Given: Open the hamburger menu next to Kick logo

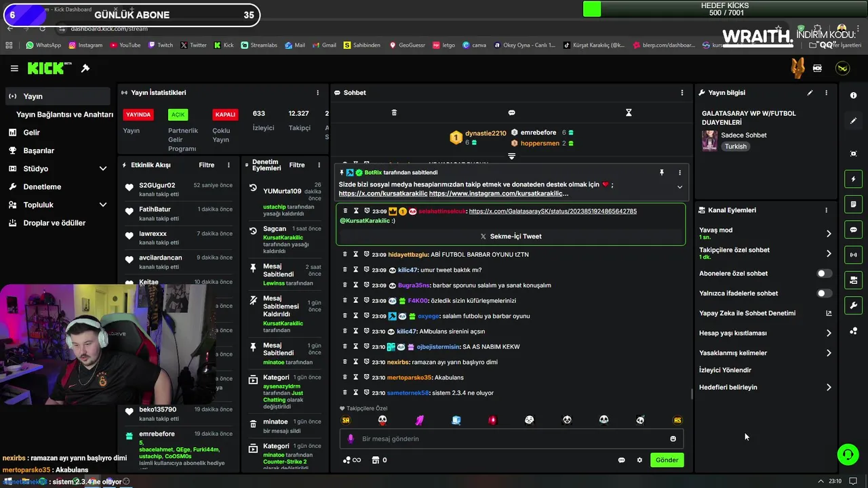Looking at the screenshot, I should 14,68.
